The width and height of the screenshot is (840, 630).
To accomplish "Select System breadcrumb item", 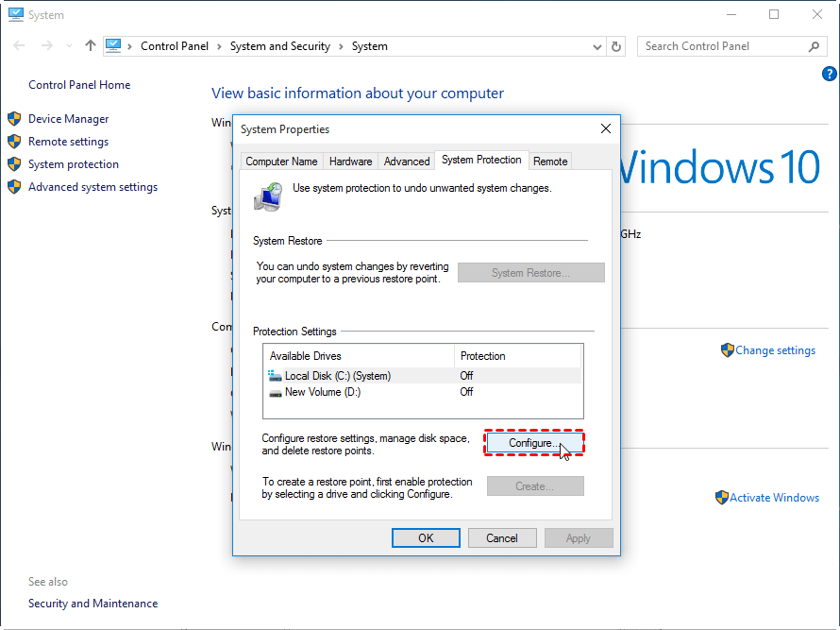I will [x=370, y=46].
